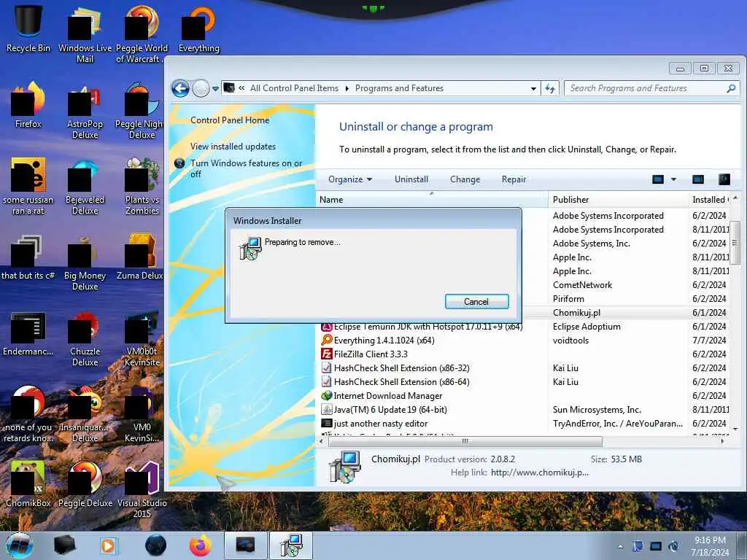Select the Bejeweled Deluxe desktop icon
The height and width of the screenshot is (560, 747).
(x=85, y=187)
